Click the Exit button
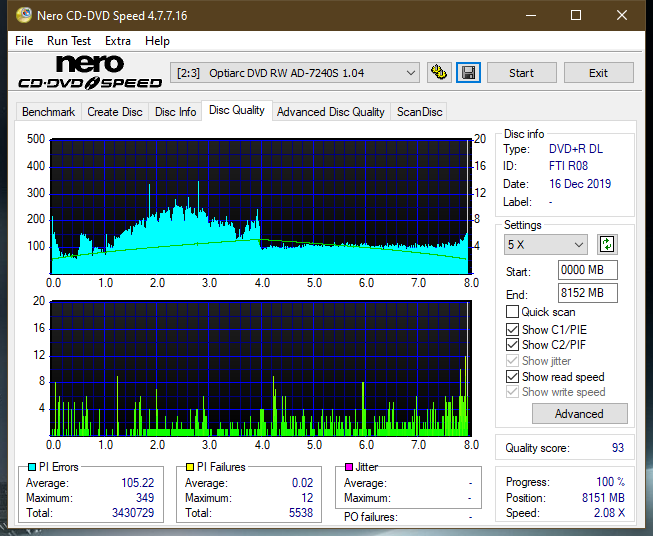653x536 pixels. [598, 73]
